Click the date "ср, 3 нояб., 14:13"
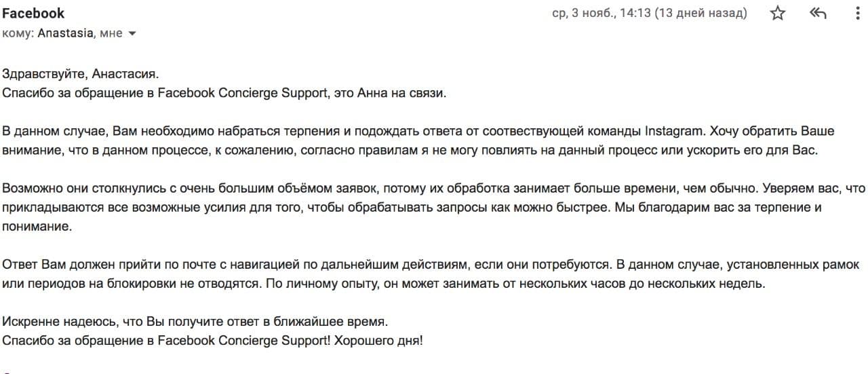The height and width of the screenshot is (374, 868). click(601, 14)
